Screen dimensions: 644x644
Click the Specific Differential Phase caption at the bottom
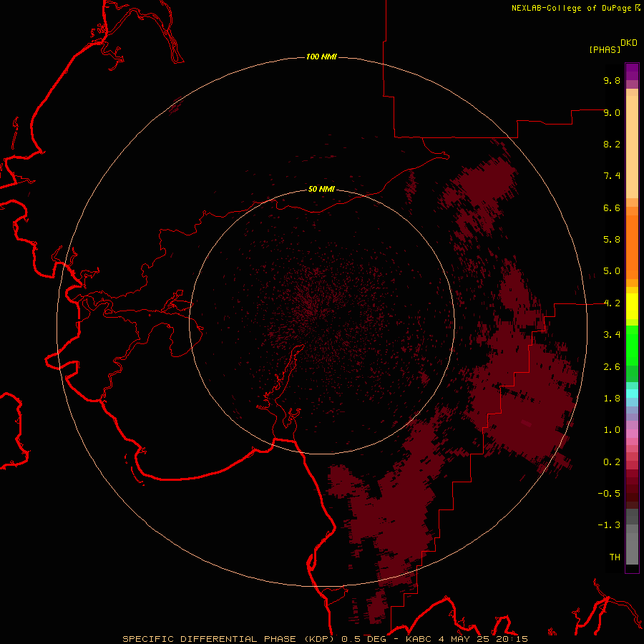[326, 639]
